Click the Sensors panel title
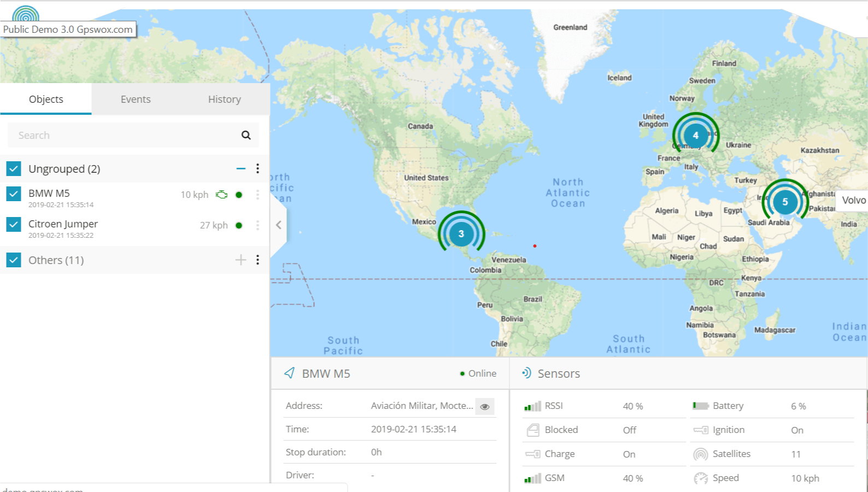 tap(559, 373)
